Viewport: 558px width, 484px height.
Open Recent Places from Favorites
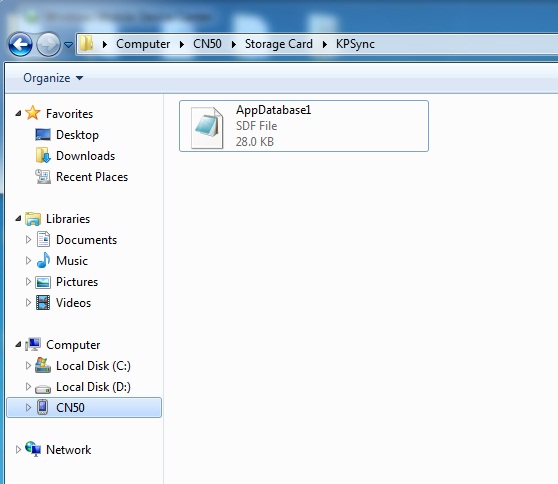(92, 177)
